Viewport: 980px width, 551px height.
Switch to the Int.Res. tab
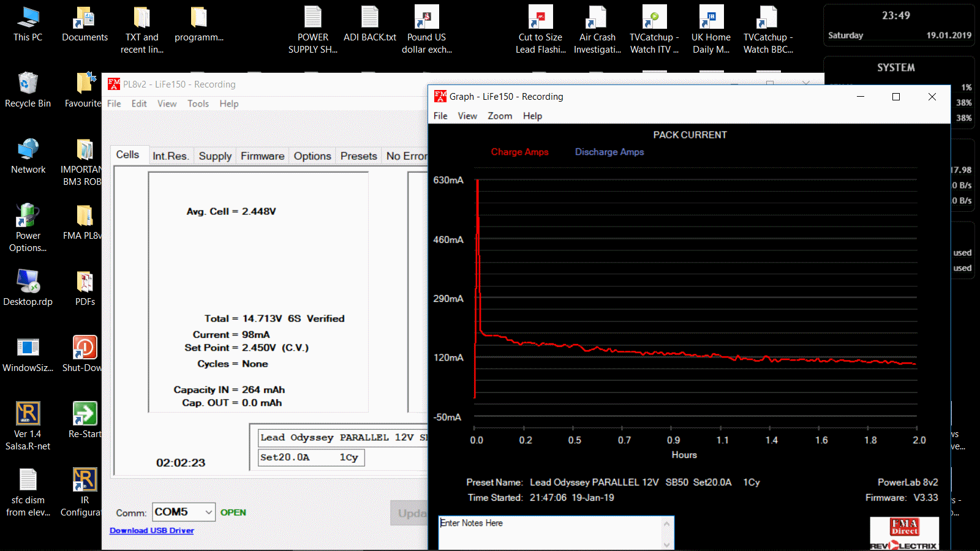170,156
